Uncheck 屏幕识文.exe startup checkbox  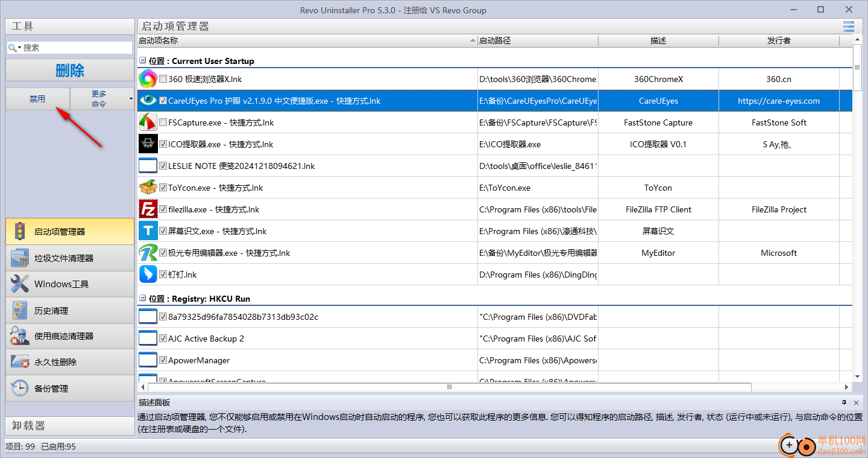click(x=163, y=231)
